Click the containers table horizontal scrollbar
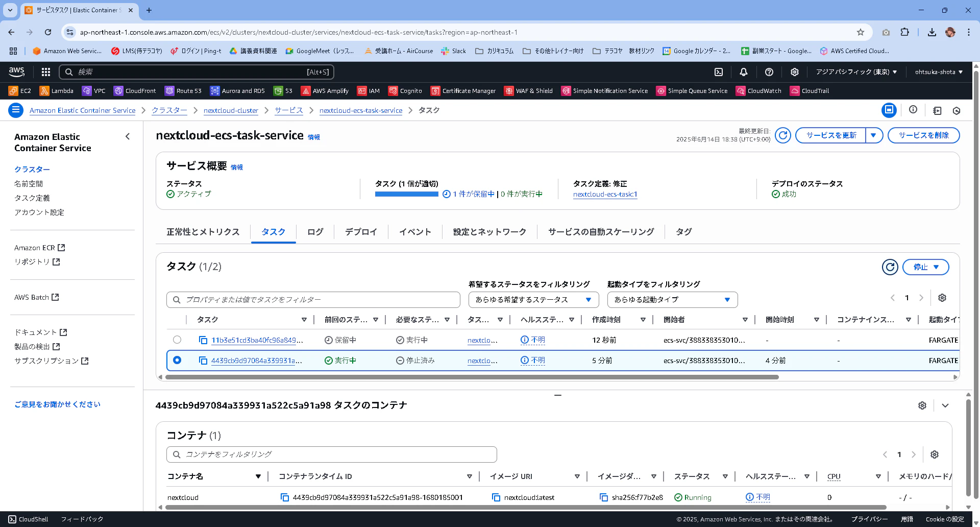Image resolution: width=980 pixels, height=527 pixels. (x=526, y=507)
